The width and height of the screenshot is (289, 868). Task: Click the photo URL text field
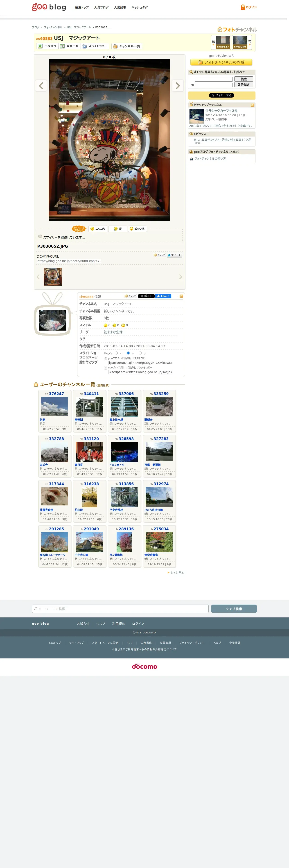click(x=69, y=261)
